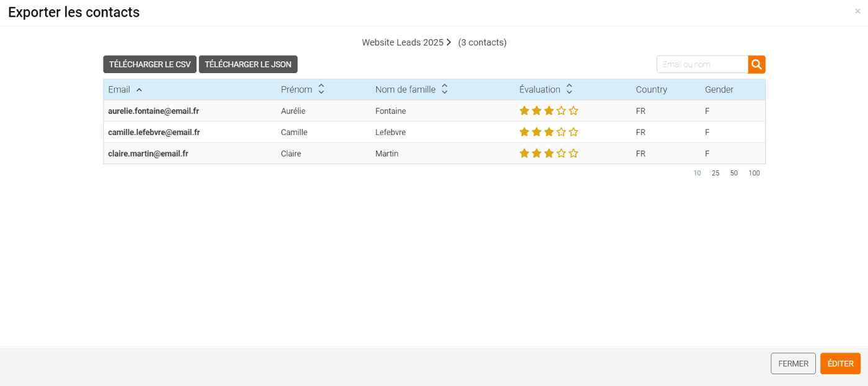The width and height of the screenshot is (868, 386).
Task: Click the orange Éditer button
Action: pos(840,364)
